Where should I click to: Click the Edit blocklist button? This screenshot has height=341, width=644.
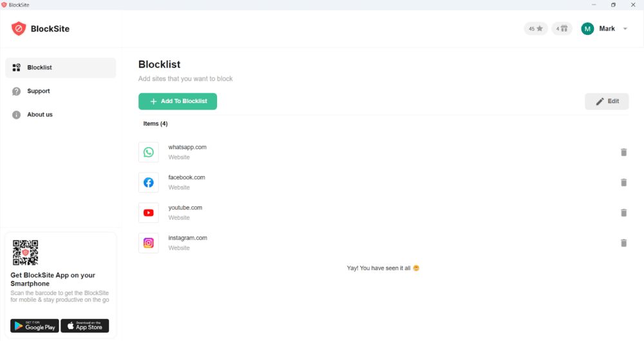click(607, 101)
